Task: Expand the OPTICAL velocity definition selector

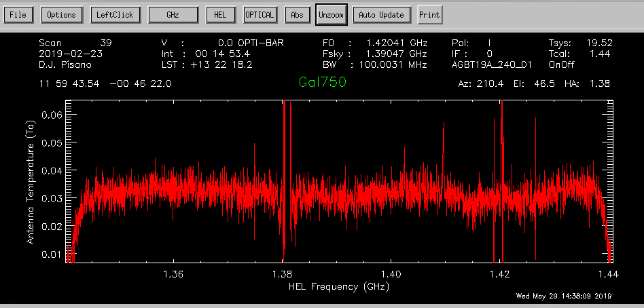Action: 260,15
